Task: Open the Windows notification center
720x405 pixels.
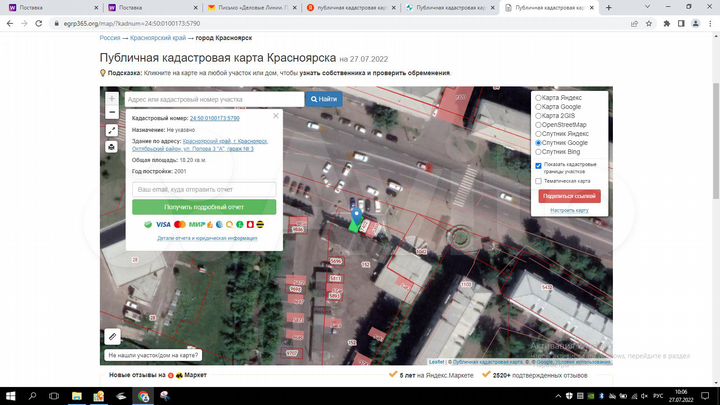Action: (705, 396)
